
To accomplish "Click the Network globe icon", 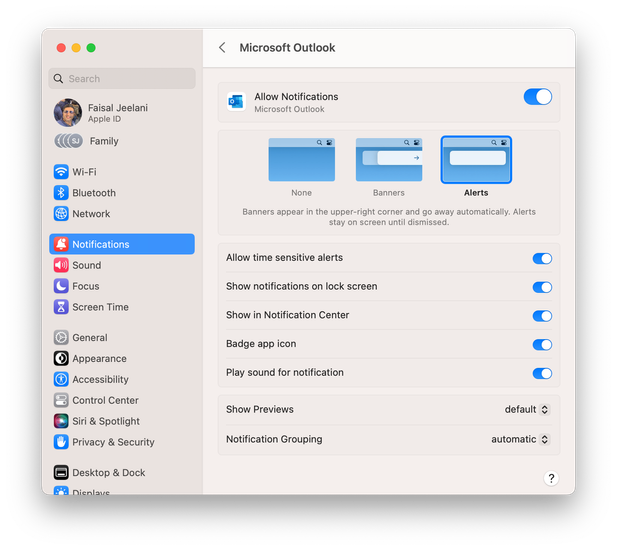I will point(61,214).
